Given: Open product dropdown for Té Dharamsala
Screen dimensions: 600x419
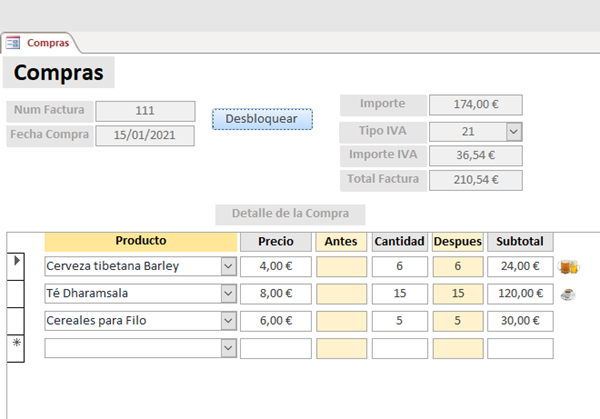Looking at the screenshot, I should coord(228,294).
